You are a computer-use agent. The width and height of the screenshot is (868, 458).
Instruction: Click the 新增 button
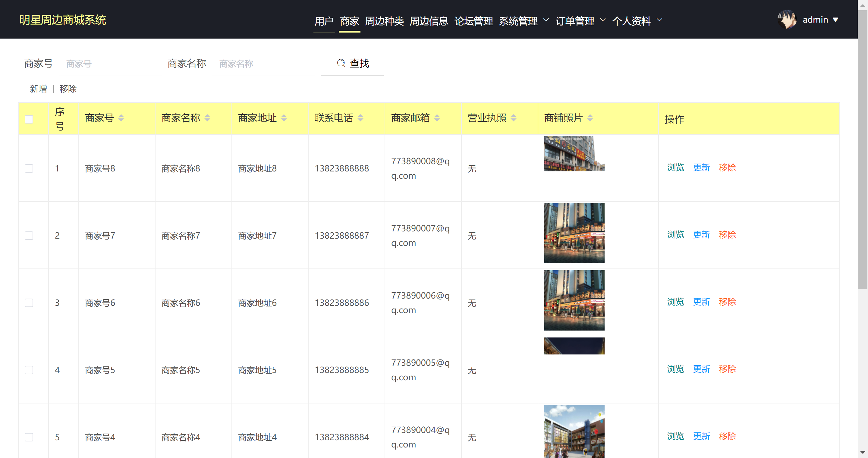(38, 89)
